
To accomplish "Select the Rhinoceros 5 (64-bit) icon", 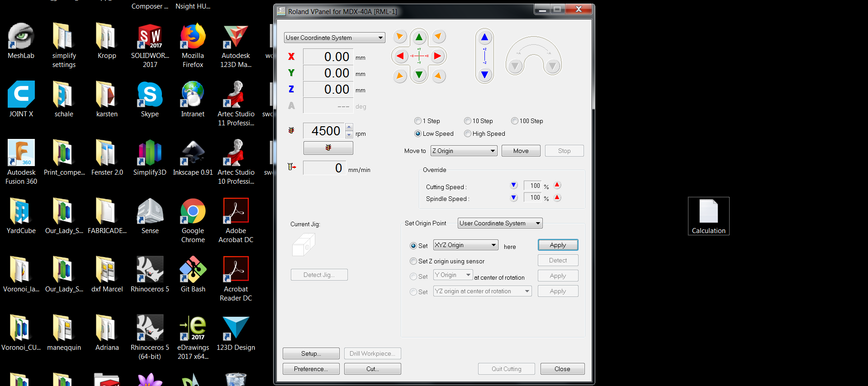I will tap(150, 338).
